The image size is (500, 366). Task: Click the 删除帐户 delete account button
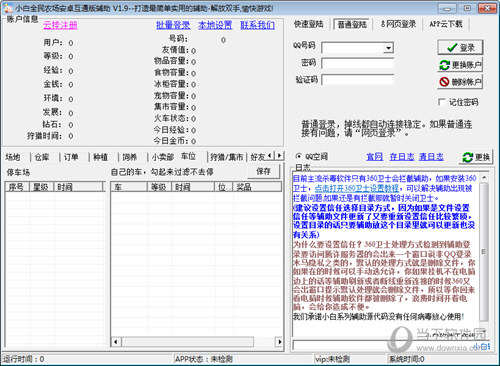460,82
